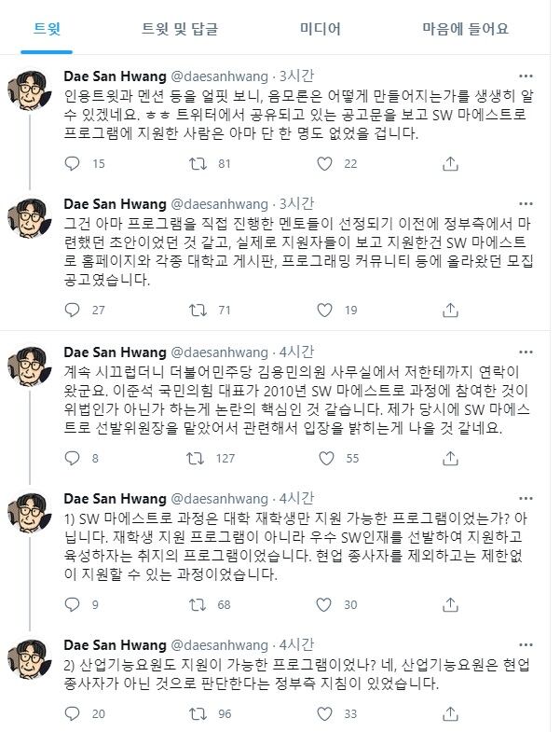Retweet the tweet with 81 retweets
The width and height of the screenshot is (560, 732).
coord(197,164)
